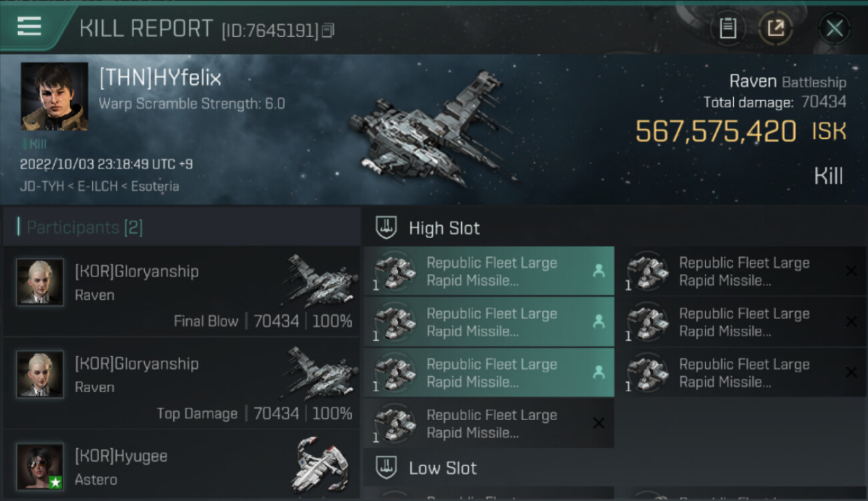Open HYfelix victim portrait
Viewport: 868px width, 501px height.
click(54, 96)
